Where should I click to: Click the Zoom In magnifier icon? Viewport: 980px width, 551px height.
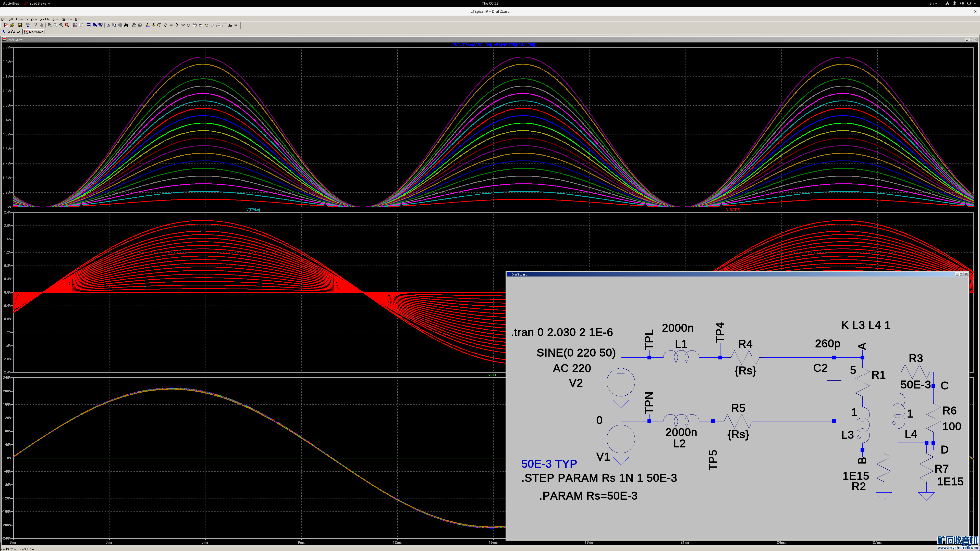pyautogui.click(x=50, y=25)
